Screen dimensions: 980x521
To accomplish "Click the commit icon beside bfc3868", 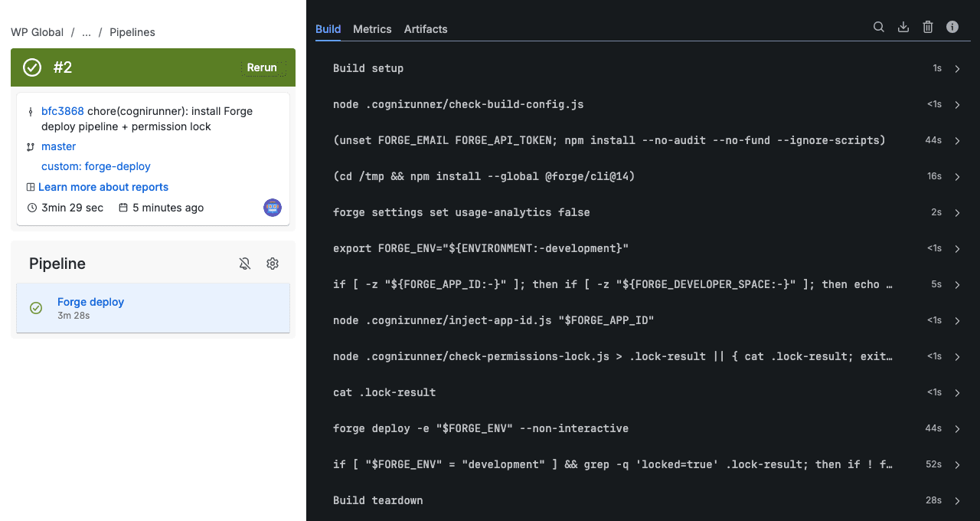I will [31, 111].
